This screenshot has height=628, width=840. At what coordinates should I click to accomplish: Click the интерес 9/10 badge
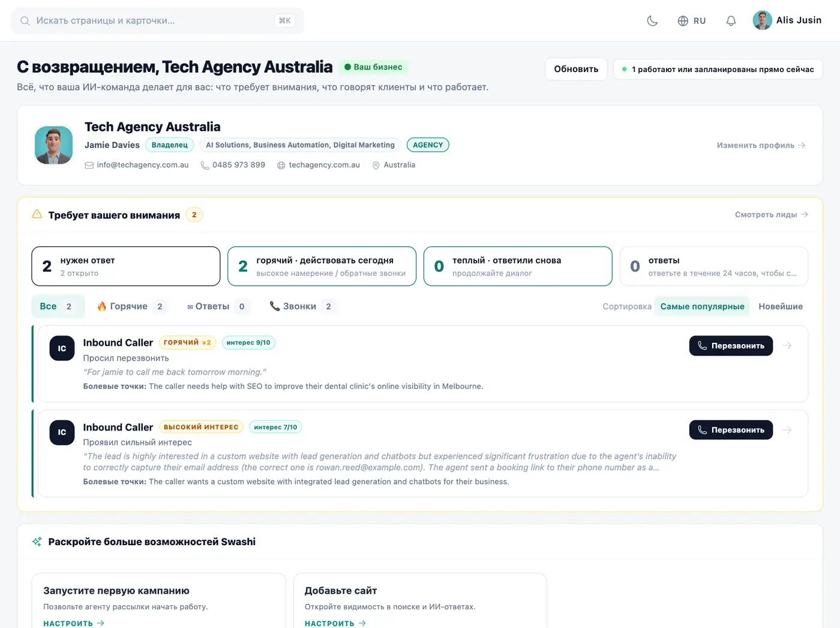(248, 343)
